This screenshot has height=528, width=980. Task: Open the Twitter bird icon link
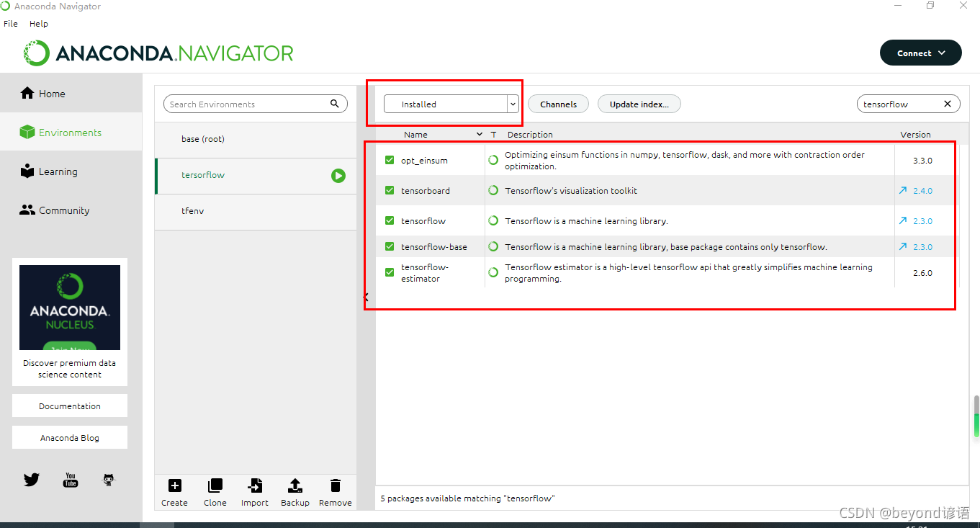point(32,480)
